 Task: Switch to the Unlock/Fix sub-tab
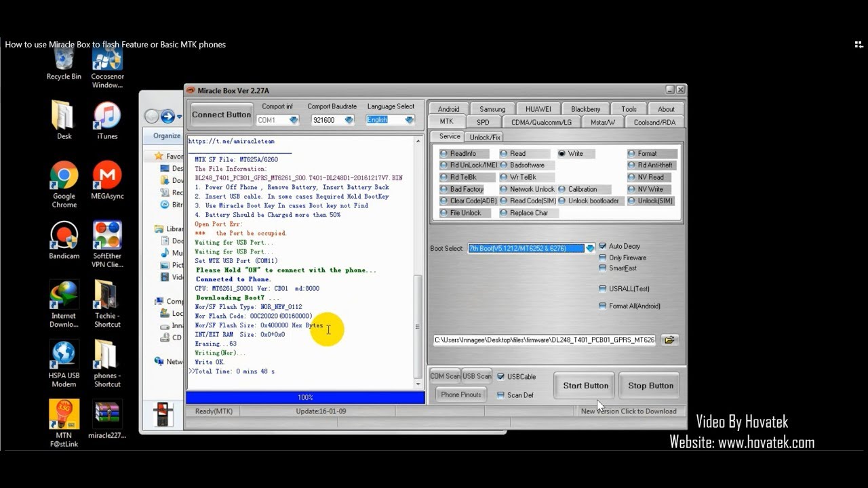point(485,137)
